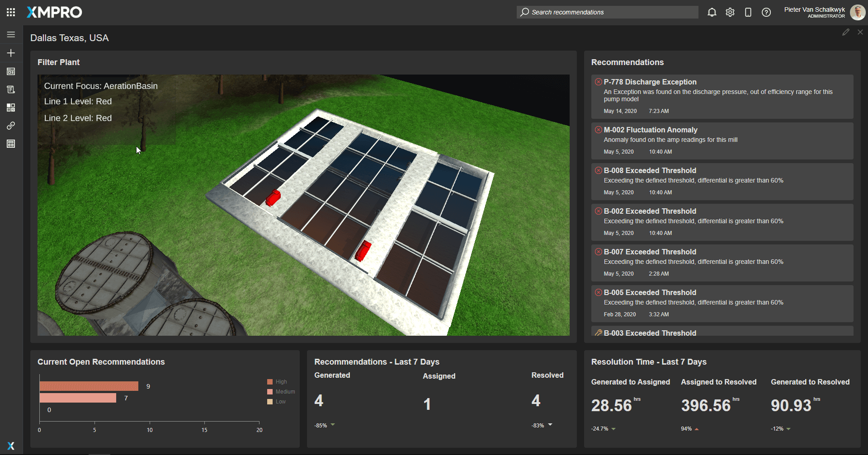868x455 pixels.
Task: Open the settings gear
Action: (730, 12)
